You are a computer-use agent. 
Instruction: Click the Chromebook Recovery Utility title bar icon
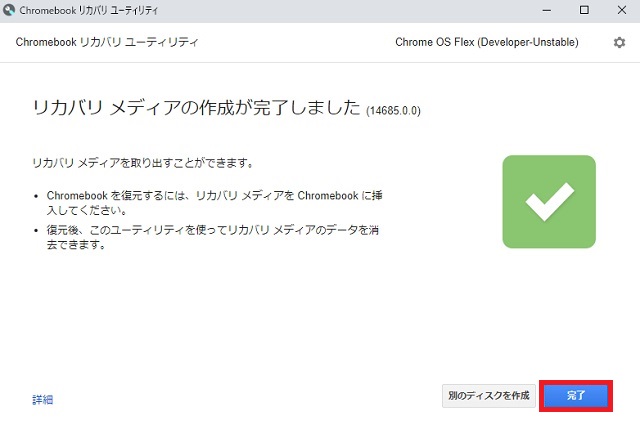coord(9,10)
